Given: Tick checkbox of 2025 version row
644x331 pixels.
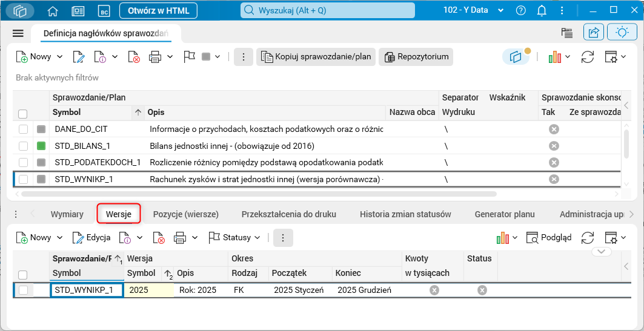Looking at the screenshot, I should pos(23,290).
